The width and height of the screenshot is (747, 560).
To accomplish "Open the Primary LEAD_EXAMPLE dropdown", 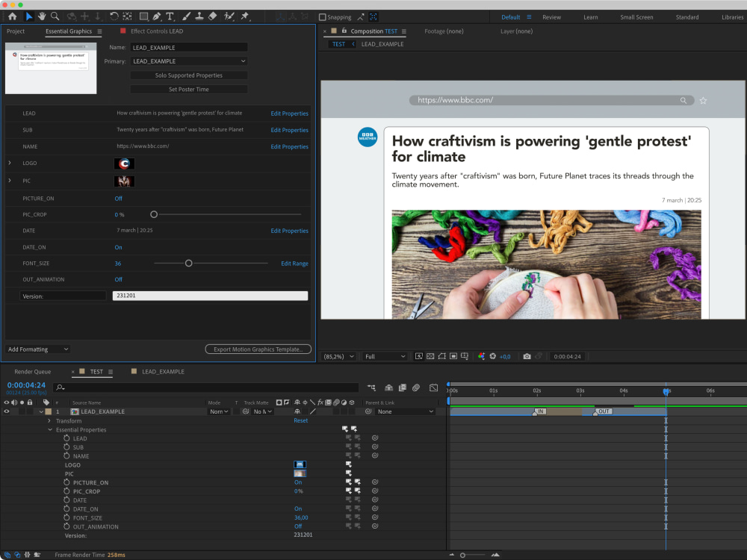I will pyautogui.click(x=189, y=61).
